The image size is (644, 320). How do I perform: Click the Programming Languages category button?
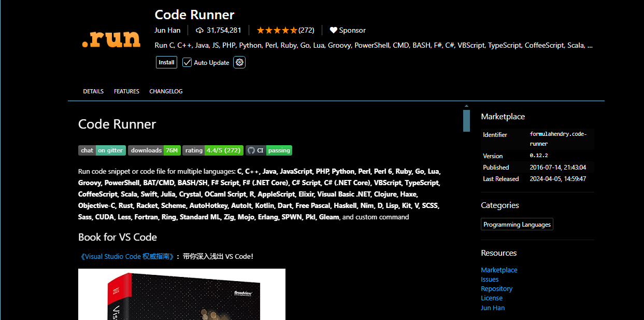pos(517,224)
